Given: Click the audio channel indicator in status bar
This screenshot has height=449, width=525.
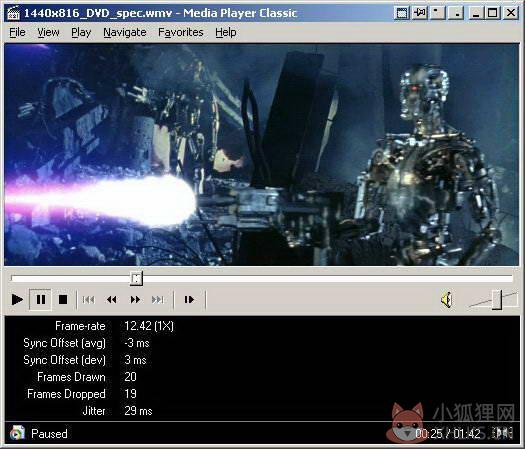Looking at the screenshot, I should 504,433.
